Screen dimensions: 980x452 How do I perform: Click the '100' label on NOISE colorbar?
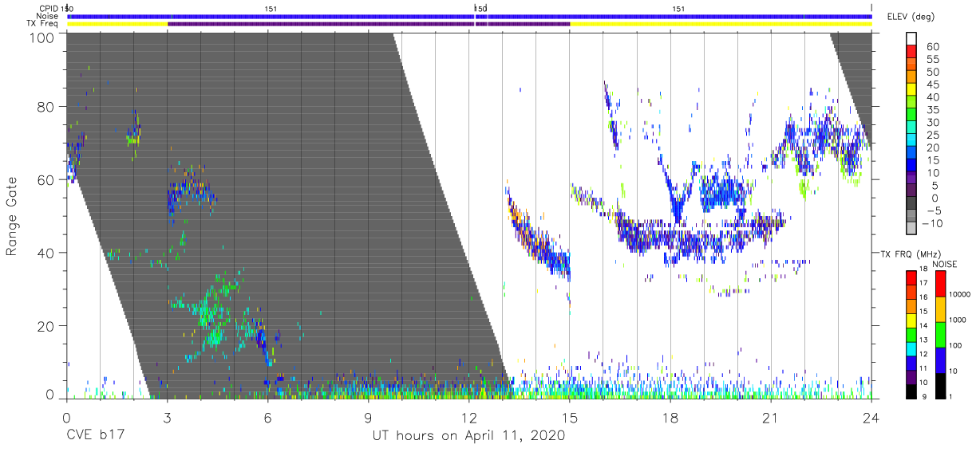tap(955, 345)
